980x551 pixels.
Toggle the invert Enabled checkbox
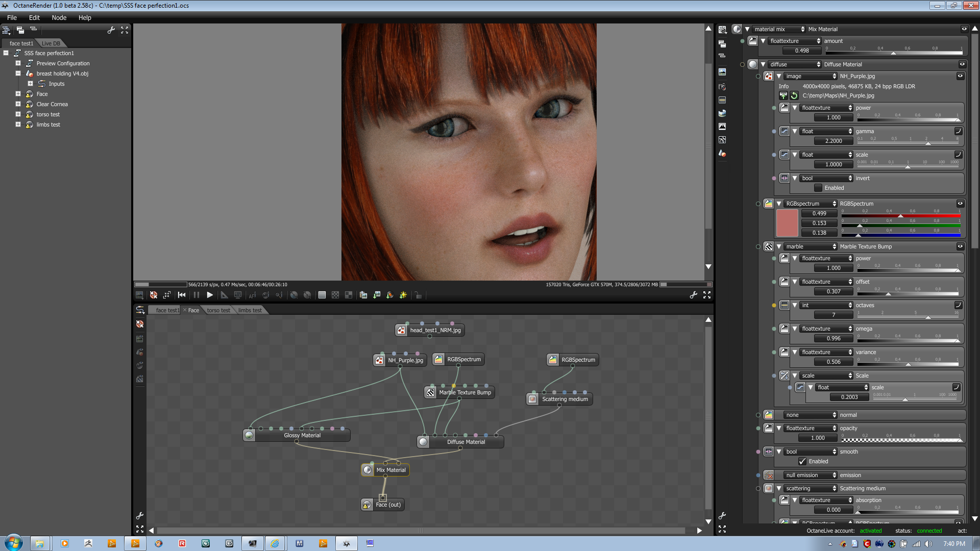[x=818, y=188]
